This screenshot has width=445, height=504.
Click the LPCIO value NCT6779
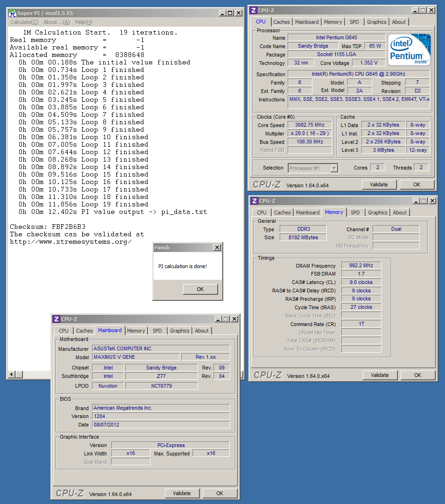tap(161, 386)
